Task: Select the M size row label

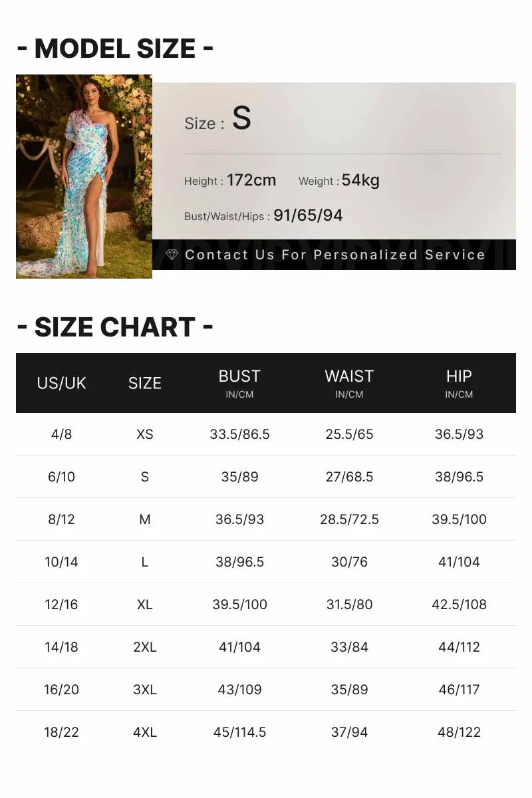Action: (x=145, y=519)
